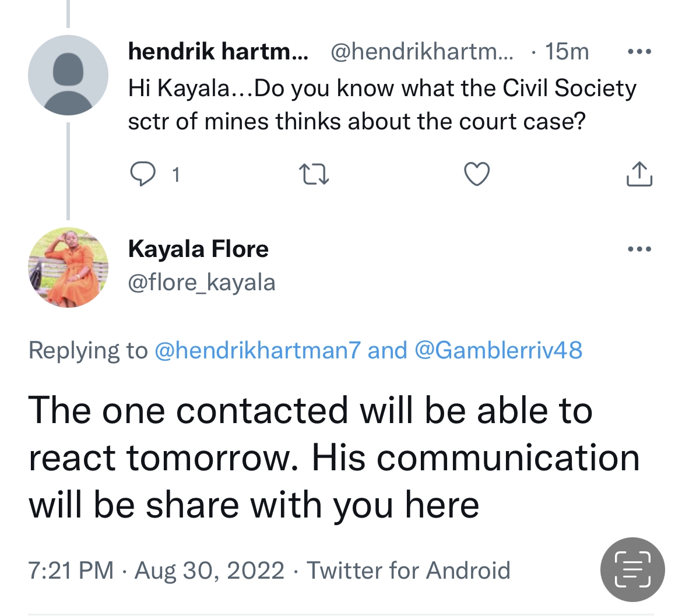This screenshot has width=682, height=616.
Task: Tap the truncated @hendrikhartm... handle
Action: point(423,52)
